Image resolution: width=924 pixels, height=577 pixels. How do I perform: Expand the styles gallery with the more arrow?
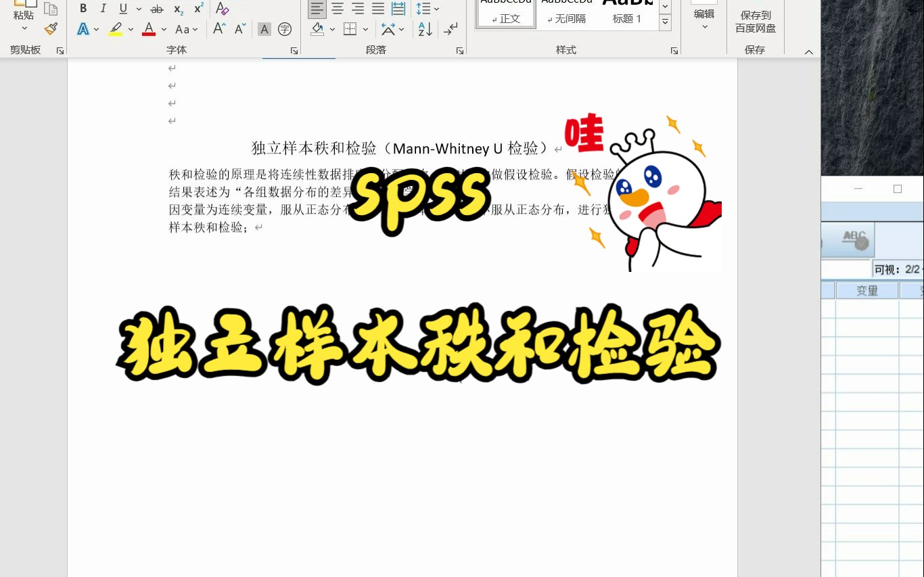[x=665, y=22]
